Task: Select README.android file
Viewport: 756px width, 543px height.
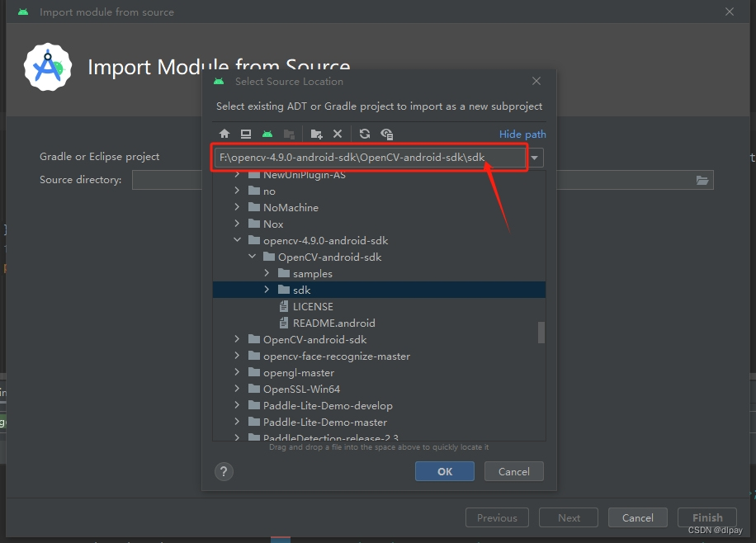Action: (x=379, y=323)
